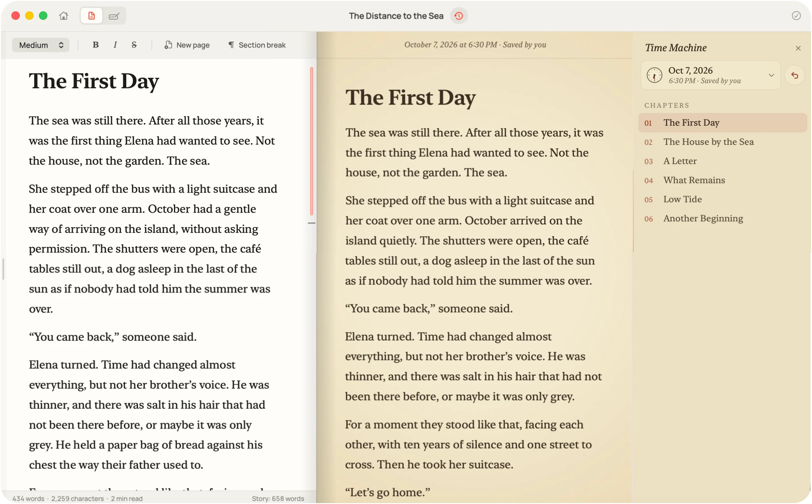Click The Distance to the Sea document title
The width and height of the screenshot is (812, 504).
[x=396, y=16]
